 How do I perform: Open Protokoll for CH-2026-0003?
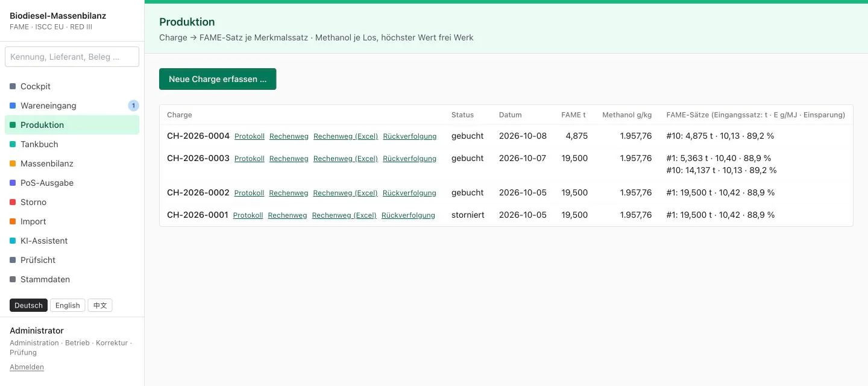(250, 159)
